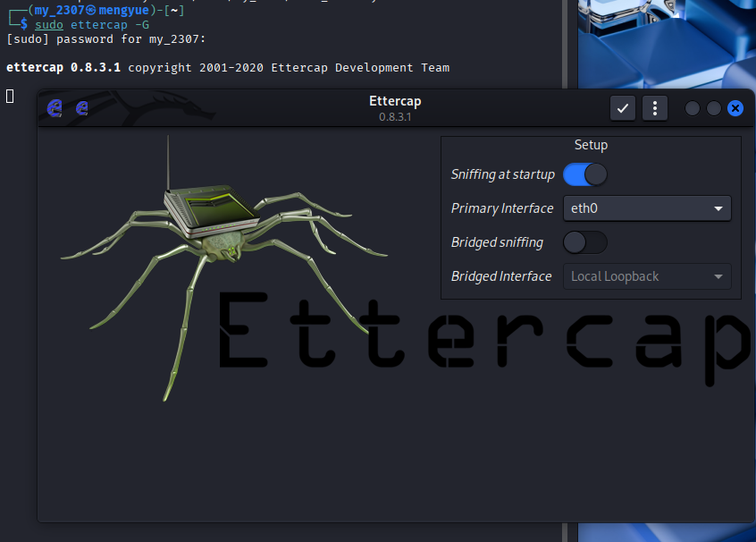Click the Ettercap window title text

395,101
